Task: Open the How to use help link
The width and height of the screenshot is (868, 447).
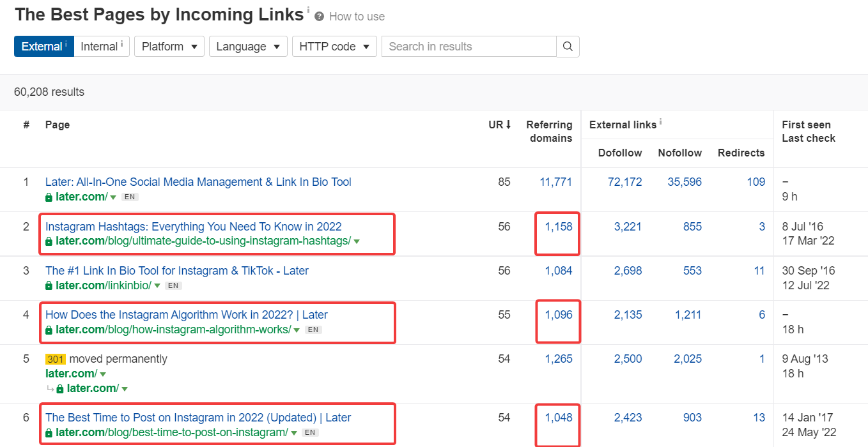Action: coord(357,17)
